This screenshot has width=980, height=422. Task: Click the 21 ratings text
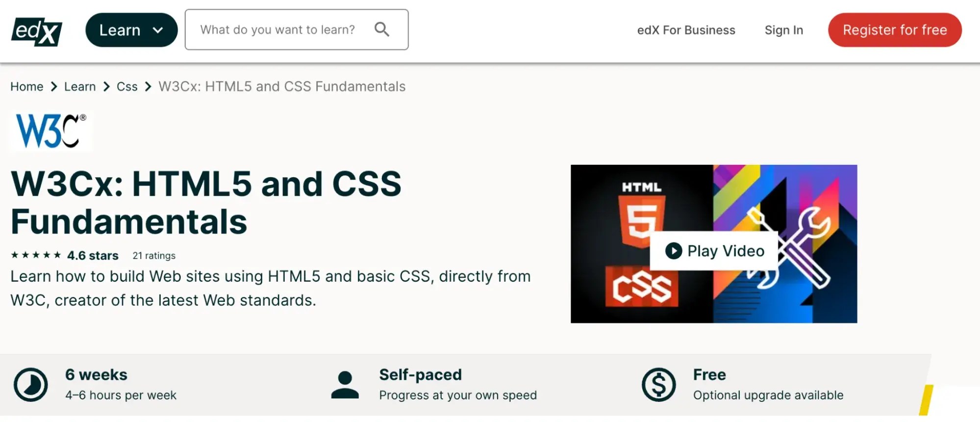pos(154,256)
